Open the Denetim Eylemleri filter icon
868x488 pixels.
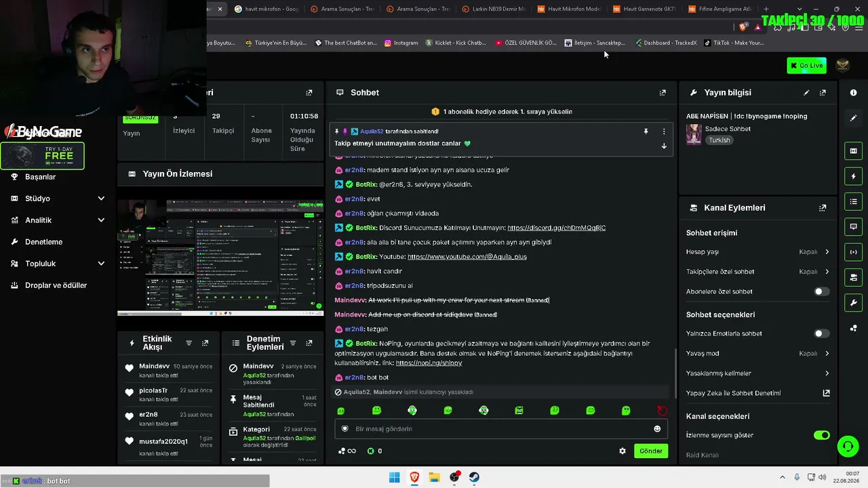[x=293, y=344]
